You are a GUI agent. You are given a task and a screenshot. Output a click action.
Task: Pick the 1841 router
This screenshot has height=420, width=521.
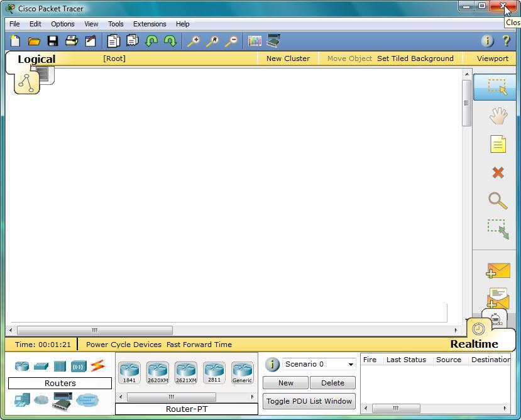(x=129, y=373)
